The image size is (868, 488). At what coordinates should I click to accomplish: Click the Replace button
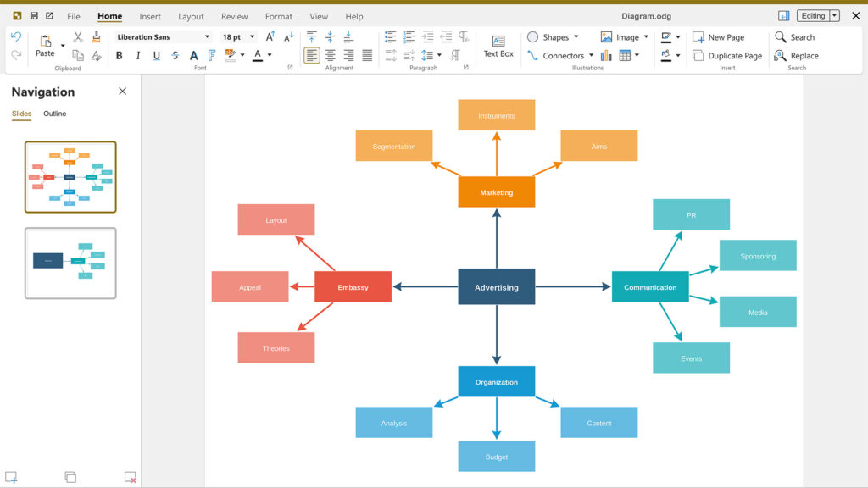[x=796, y=55]
